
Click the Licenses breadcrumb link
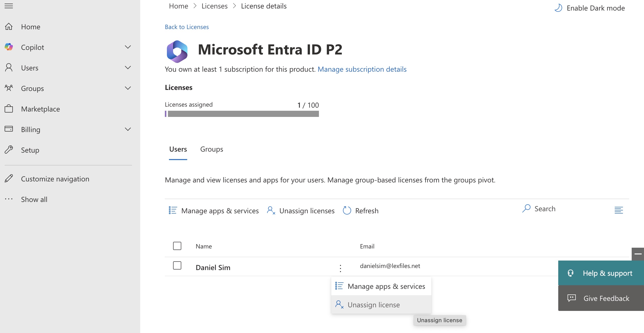pyautogui.click(x=214, y=6)
